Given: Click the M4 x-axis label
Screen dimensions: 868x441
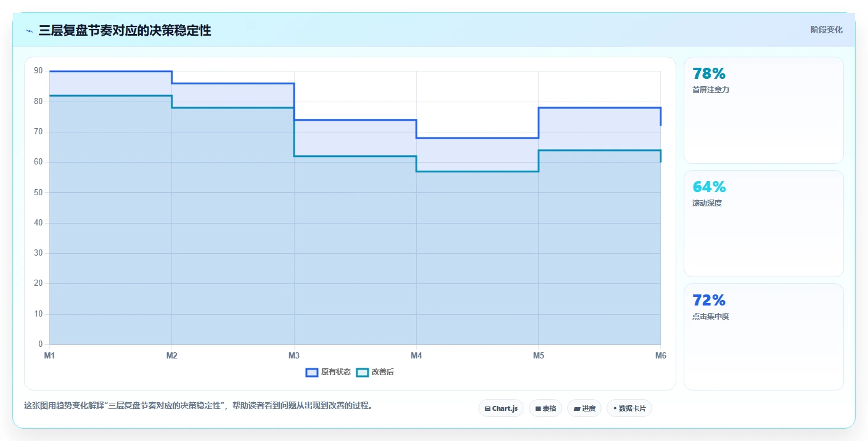Looking at the screenshot, I should click(x=416, y=355).
